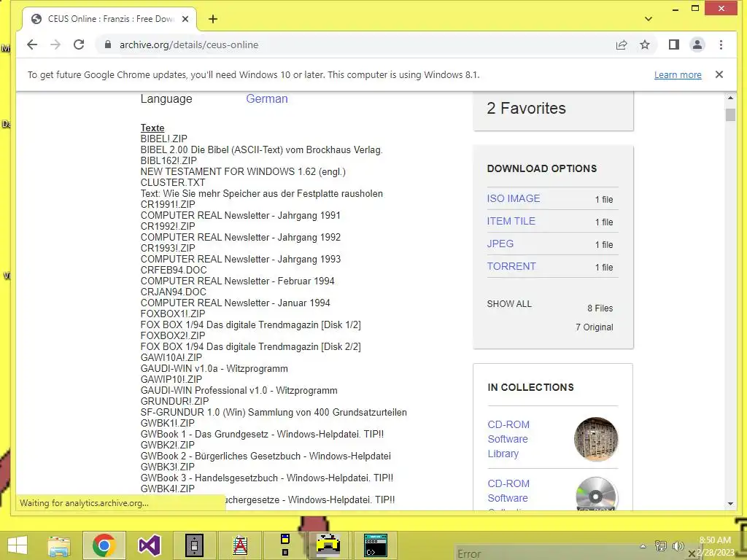The height and width of the screenshot is (560, 747).
Task: Open the German language link
Action: click(x=267, y=98)
